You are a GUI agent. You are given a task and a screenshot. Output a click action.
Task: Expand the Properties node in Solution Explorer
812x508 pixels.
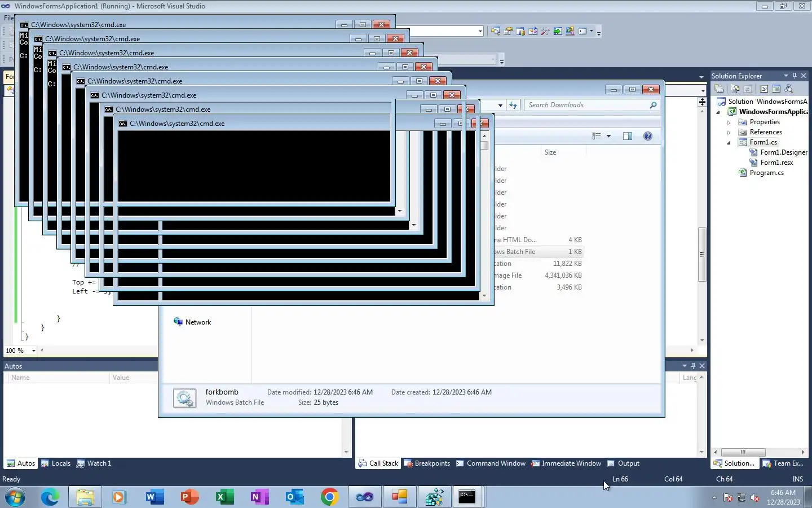(x=729, y=122)
